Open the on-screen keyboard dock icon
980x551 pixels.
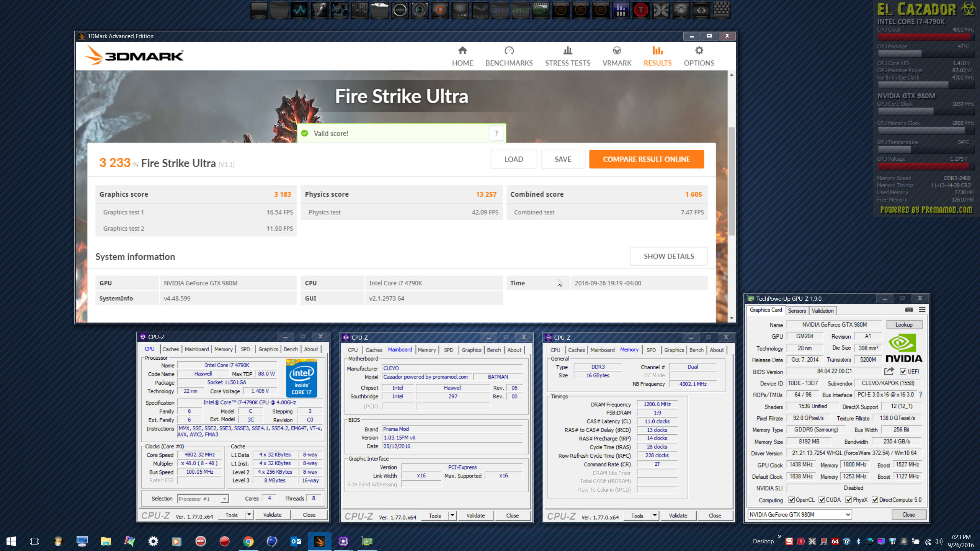pos(721,10)
